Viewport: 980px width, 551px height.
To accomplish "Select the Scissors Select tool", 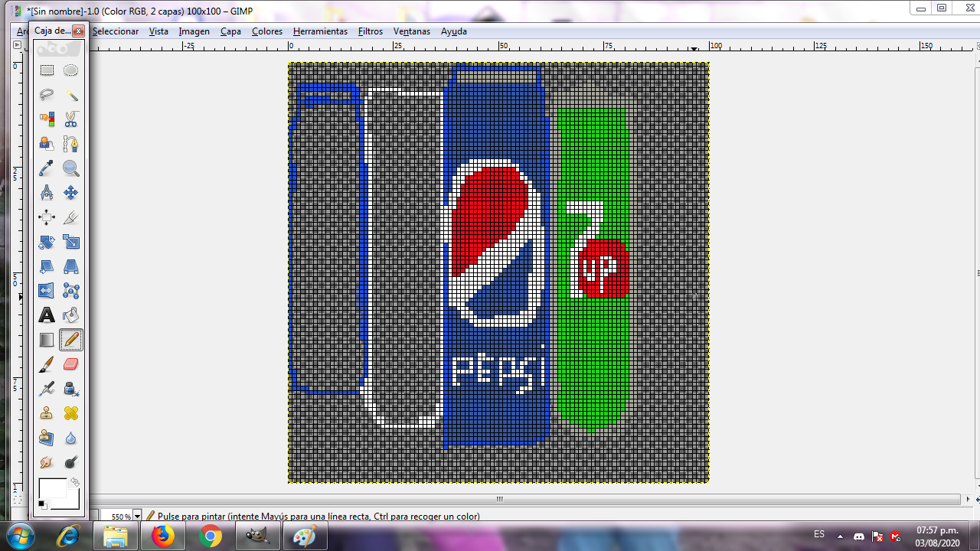I will tap(71, 119).
